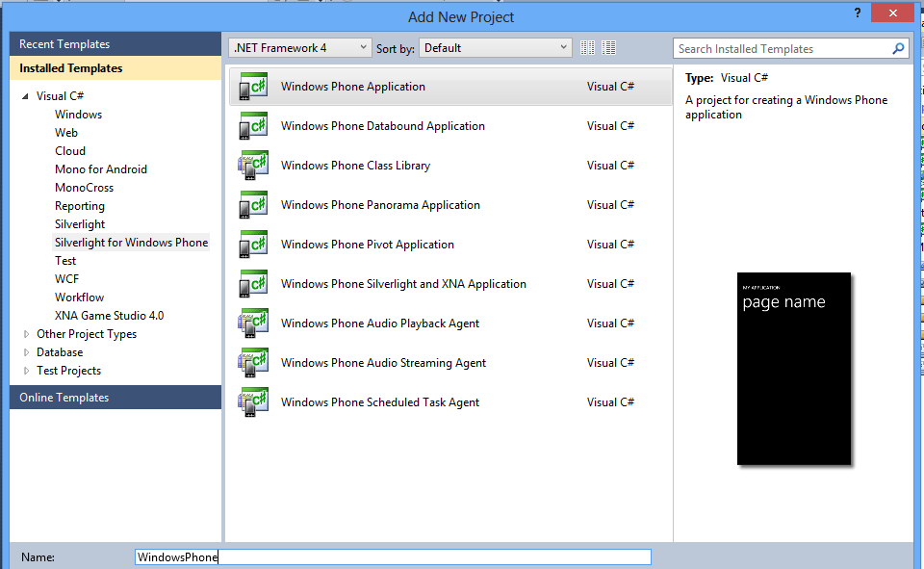Select Silverlight for Windows Phone category

[131, 243]
